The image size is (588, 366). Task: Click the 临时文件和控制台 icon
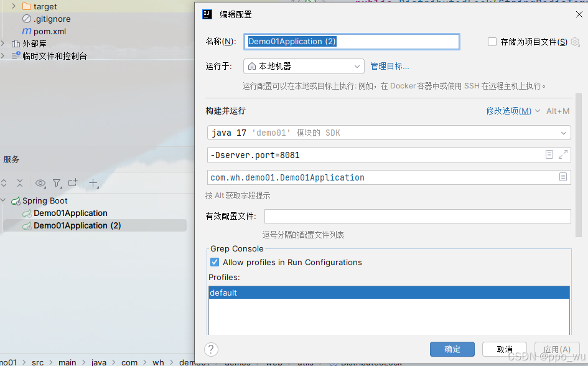tap(16, 55)
